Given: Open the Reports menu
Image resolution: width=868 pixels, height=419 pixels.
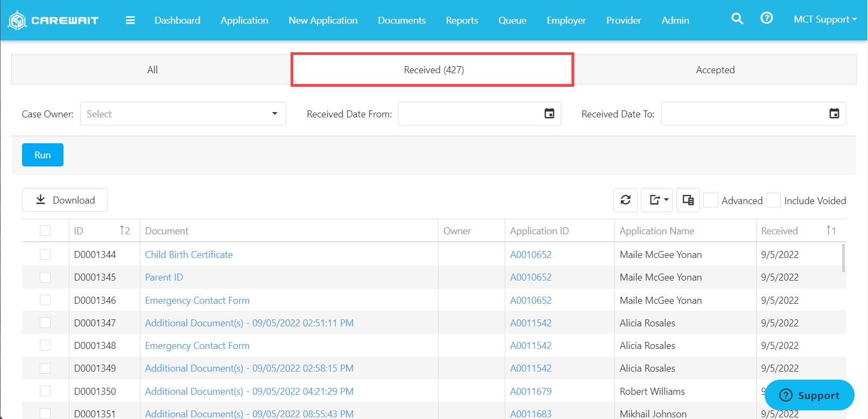Looking at the screenshot, I should tap(462, 20).
